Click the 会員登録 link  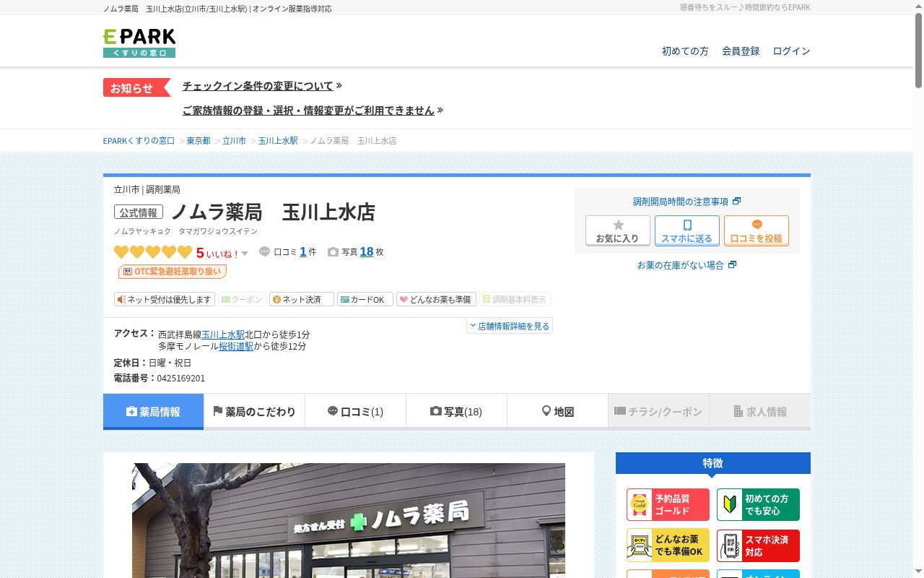741,51
